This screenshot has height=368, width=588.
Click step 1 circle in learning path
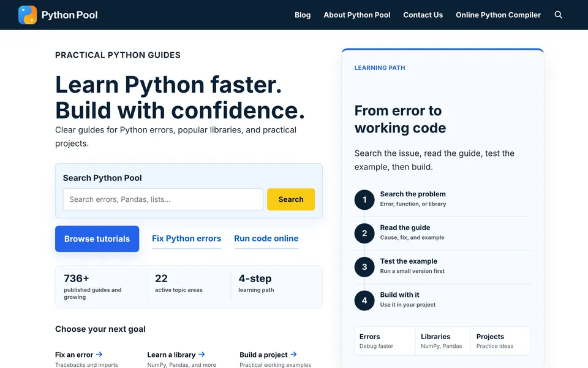pyautogui.click(x=364, y=200)
